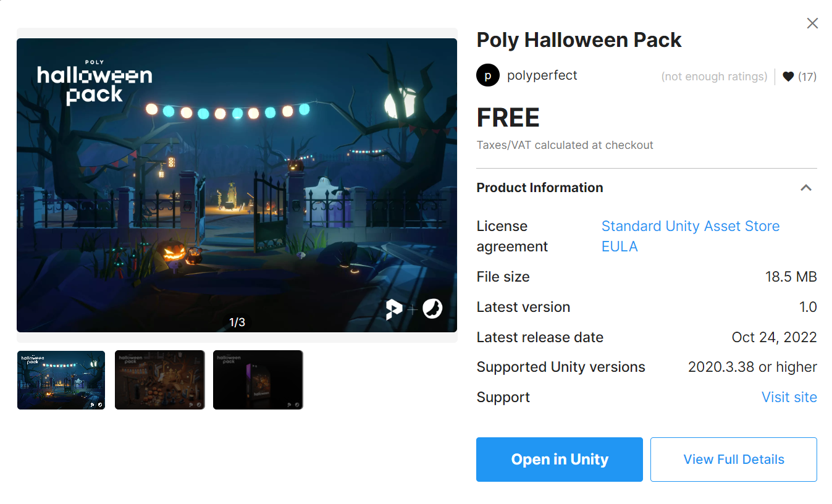The height and width of the screenshot is (504, 832).
Task: Click the round logo in the image corner
Action: coord(432,309)
